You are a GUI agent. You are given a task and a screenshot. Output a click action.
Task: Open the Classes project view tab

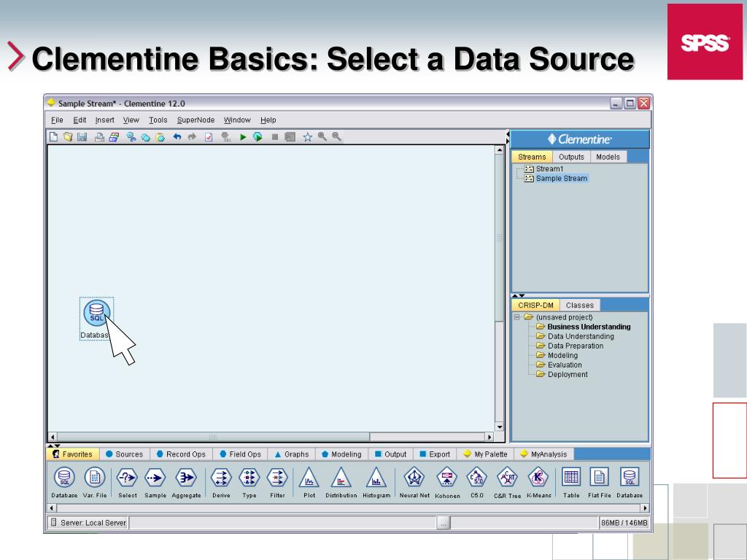pyautogui.click(x=579, y=306)
